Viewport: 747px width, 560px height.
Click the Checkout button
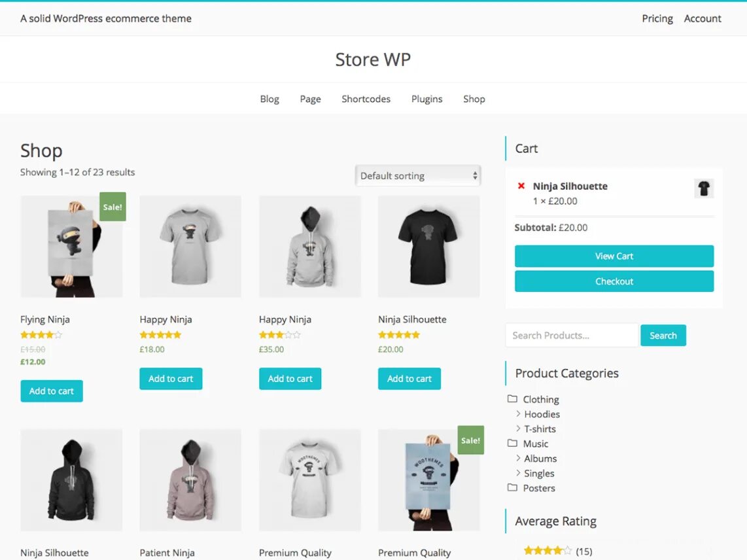coord(614,281)
